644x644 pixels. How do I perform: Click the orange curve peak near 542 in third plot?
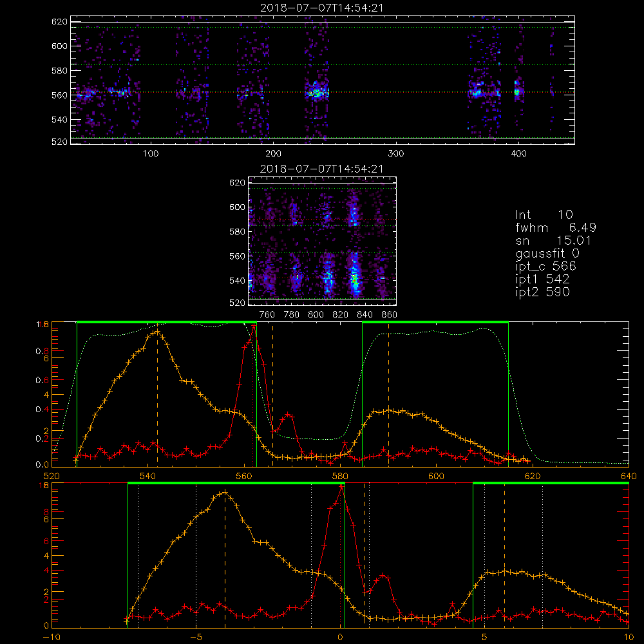click(x=157, y=331)
